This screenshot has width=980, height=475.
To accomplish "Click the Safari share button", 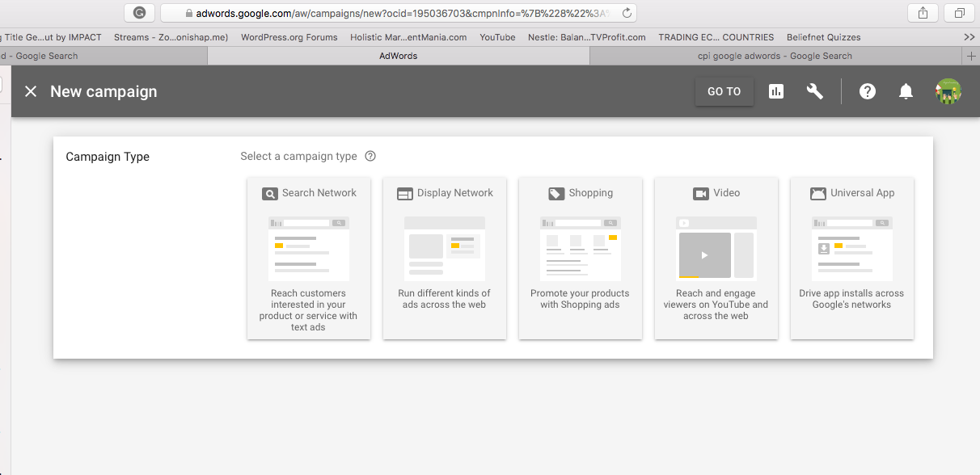I will click(x=923, y=13).
